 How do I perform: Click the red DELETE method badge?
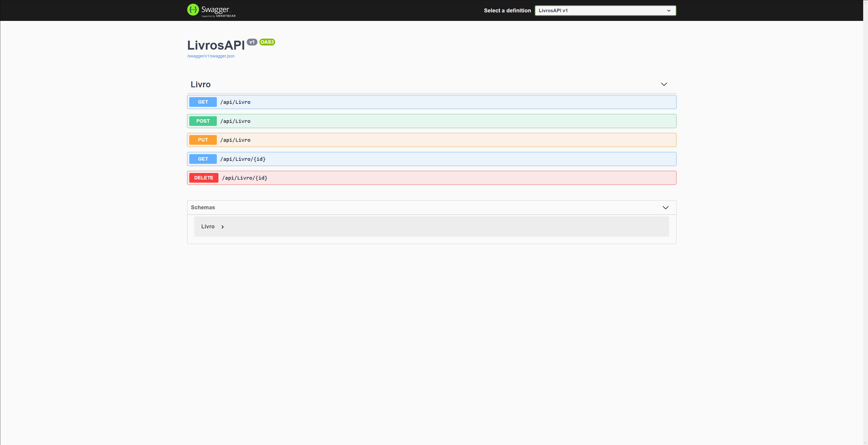click(204, 178)
